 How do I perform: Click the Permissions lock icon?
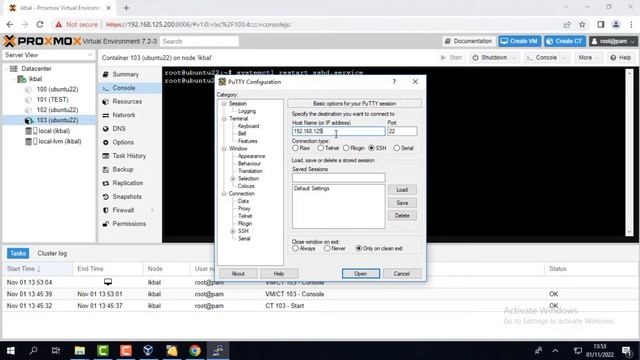(x=106, y=224)
